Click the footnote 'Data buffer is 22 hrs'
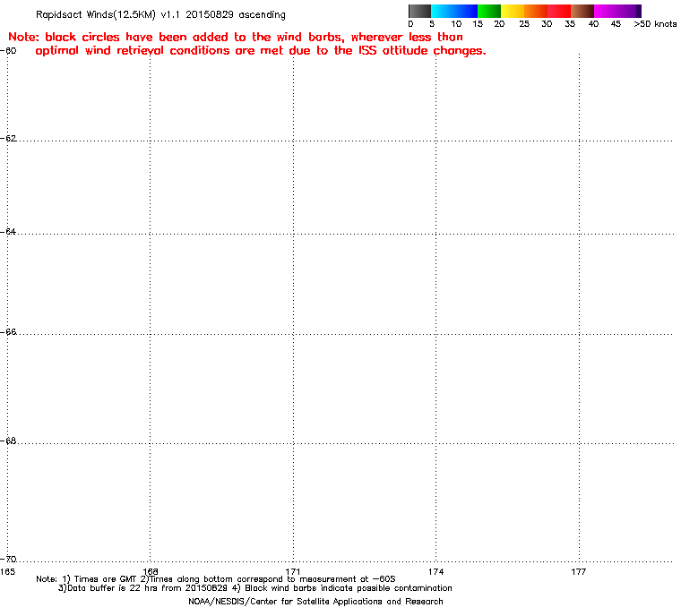Screen dimensions: 681x616 pos(114,588)
